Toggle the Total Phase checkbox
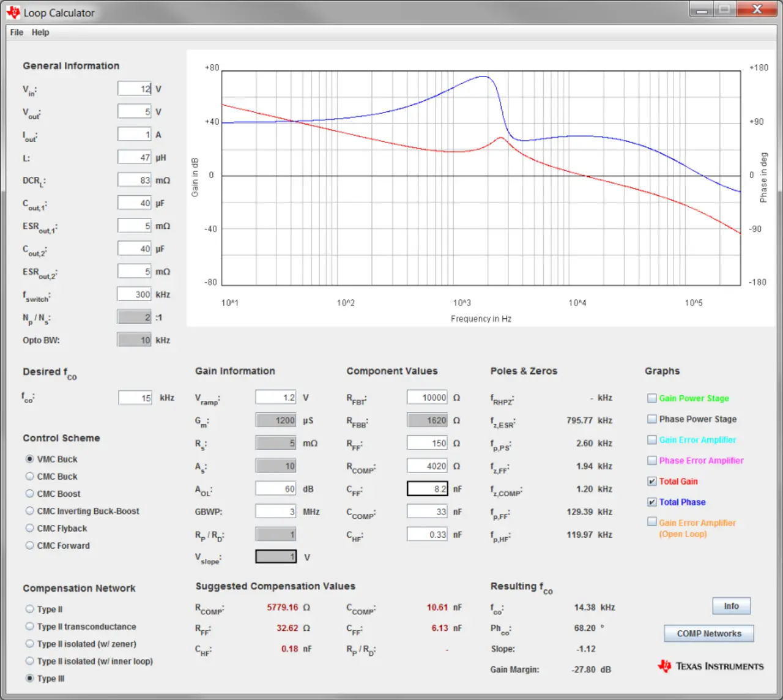Screen dimensions: 783x700 (x=652, y=502)
